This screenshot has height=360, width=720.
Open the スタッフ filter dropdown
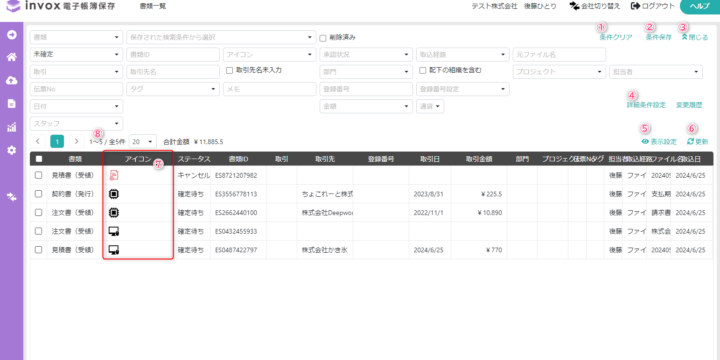[x=76, y=123]
